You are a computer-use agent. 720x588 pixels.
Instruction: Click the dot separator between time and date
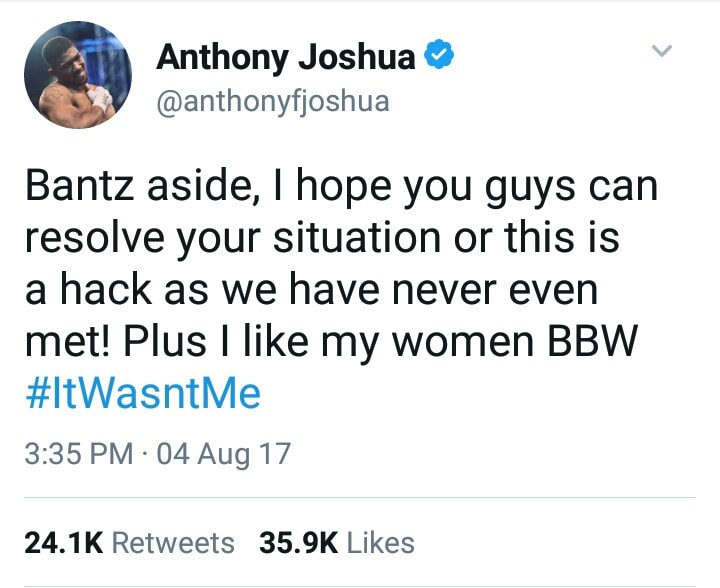(x=145, y=454)
